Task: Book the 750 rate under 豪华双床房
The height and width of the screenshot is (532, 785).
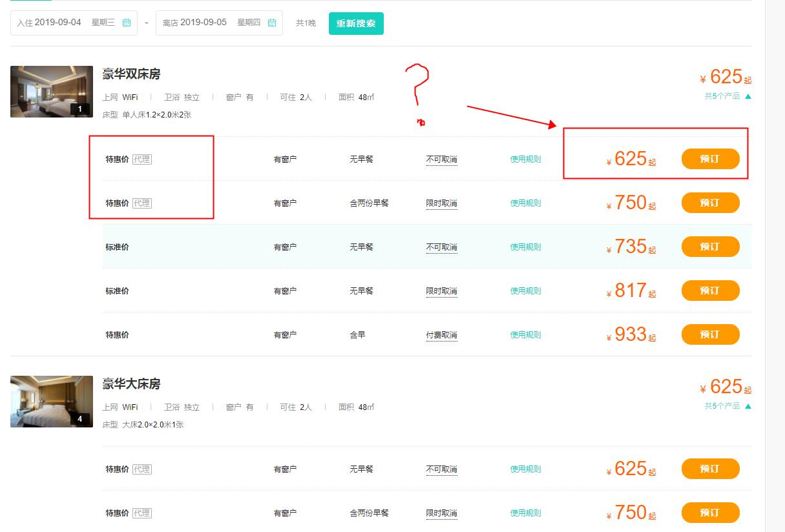Action: [x=710, y=203]
